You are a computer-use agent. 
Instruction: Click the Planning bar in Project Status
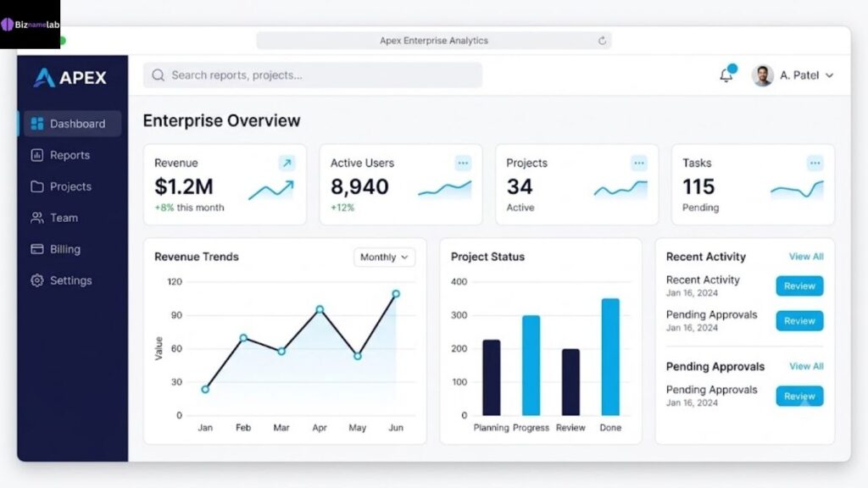pyautogui.click(x=492, y=377)
